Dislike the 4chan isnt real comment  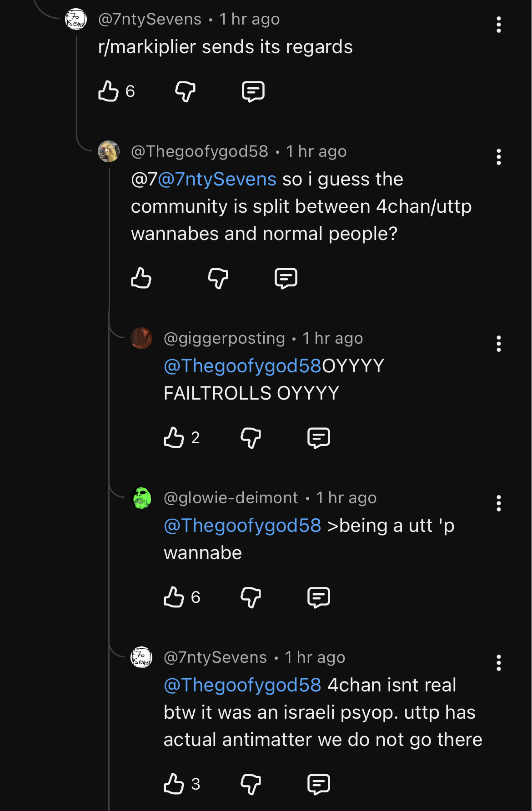(x=251, y=784)
